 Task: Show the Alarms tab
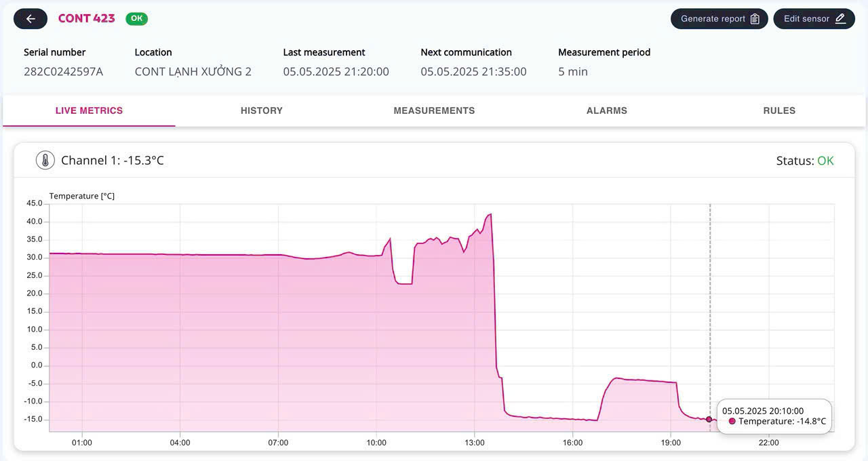(607, 111)
